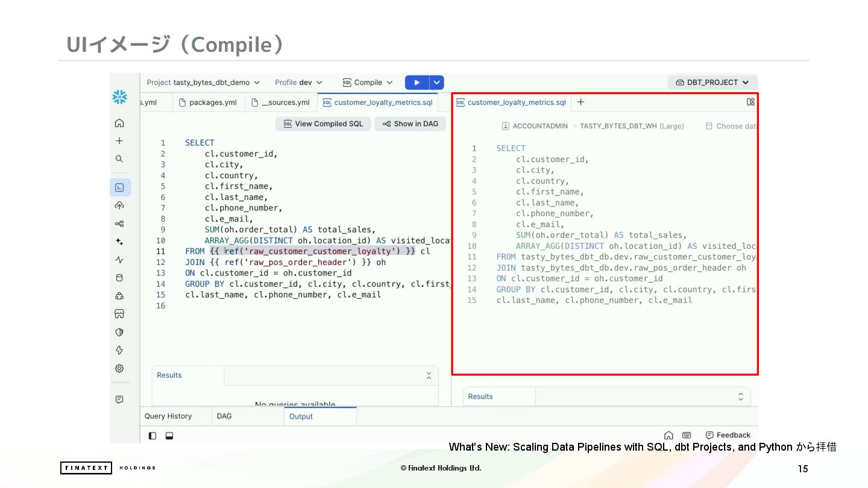Add new tab with plus icon

point(580,102)
